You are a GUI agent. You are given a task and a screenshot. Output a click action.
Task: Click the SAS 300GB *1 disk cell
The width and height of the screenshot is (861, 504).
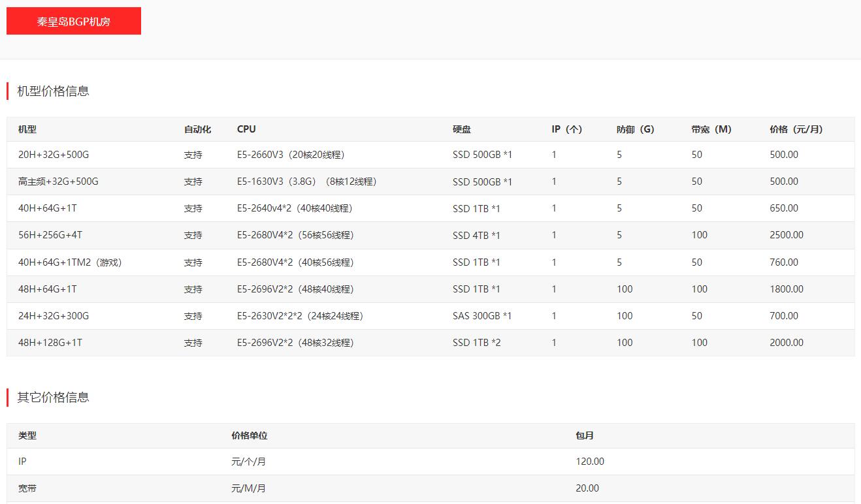(x=482, y=316)
